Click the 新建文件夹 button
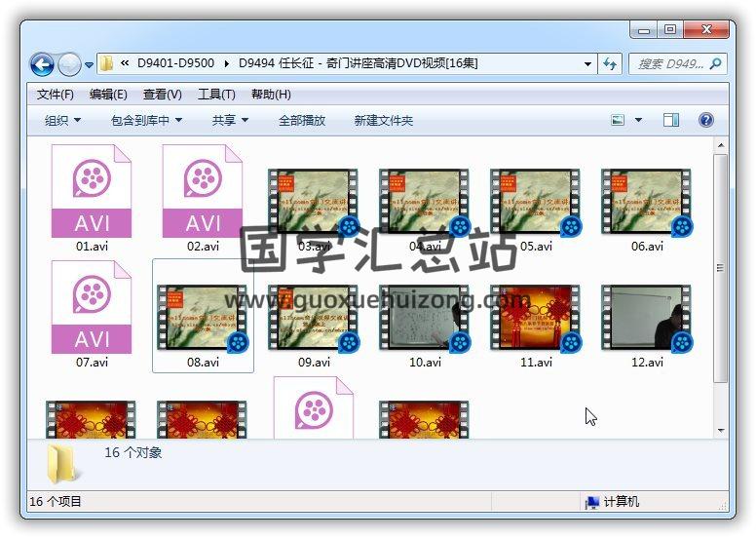 384,120
